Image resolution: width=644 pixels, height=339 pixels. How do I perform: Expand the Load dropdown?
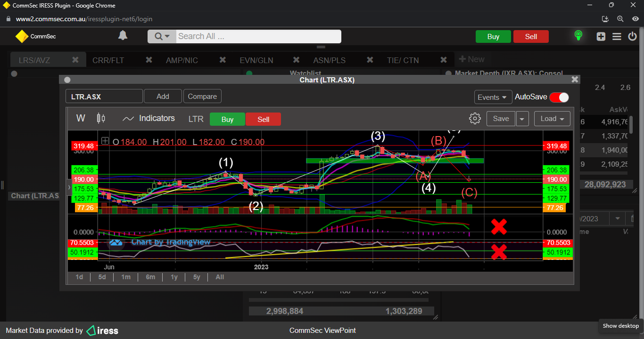552,119
